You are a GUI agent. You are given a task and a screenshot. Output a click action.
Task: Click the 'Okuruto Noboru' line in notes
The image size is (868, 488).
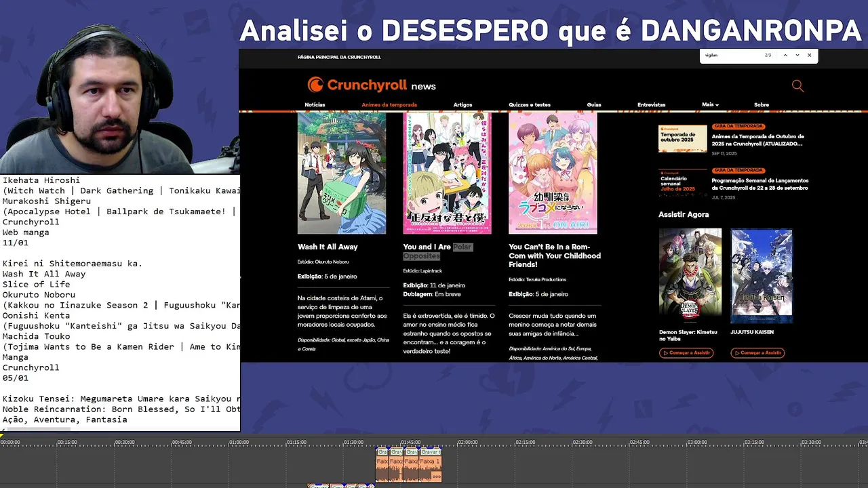click(38, 295)
